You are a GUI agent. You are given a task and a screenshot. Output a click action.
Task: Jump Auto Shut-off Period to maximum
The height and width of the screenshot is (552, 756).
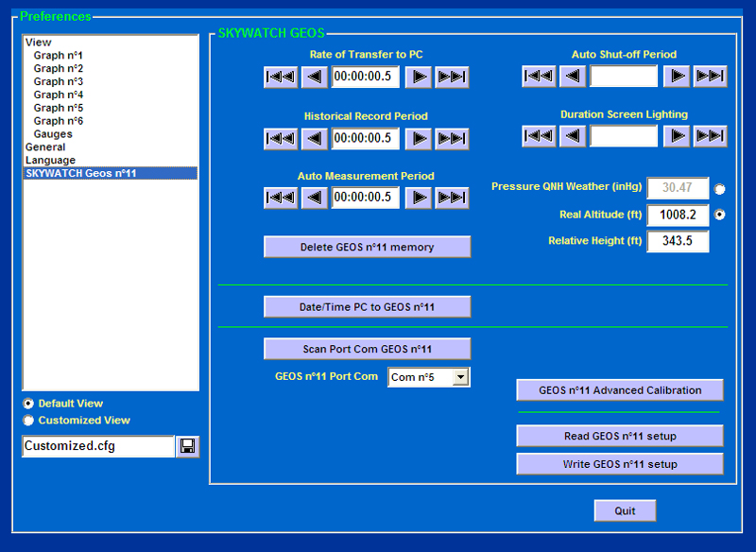711,77
